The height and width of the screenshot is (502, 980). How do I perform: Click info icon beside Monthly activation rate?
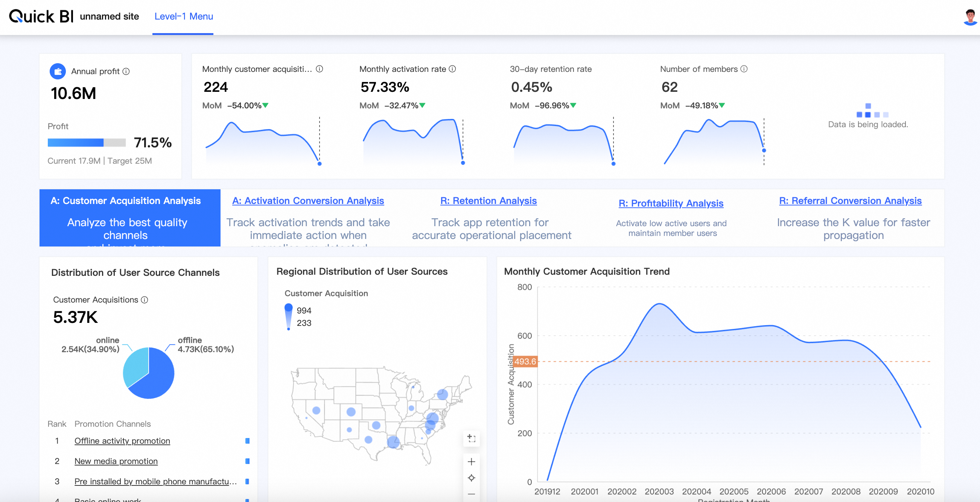pos(452,69)
